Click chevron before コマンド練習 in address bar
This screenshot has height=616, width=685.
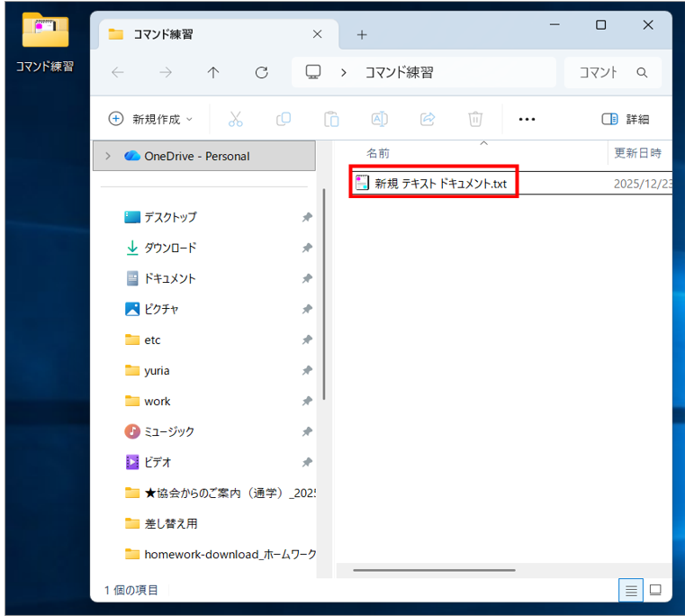coord(344,73)
